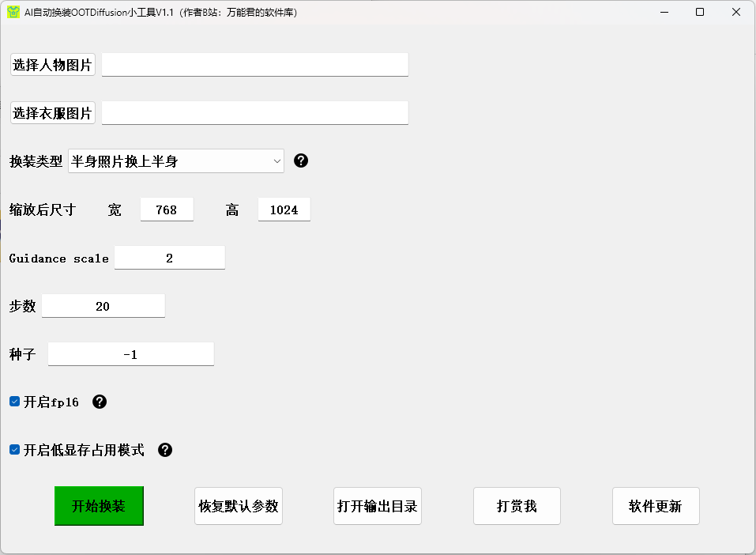The image size is (756, 555).
Task: Toggle the 开启fp16 checkbox
Action: pyautogui.click(x=14, y=402)
